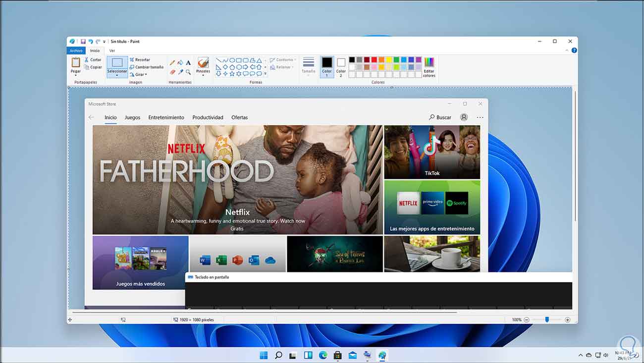Click the Paste clipboard icon

pos(76,62)
